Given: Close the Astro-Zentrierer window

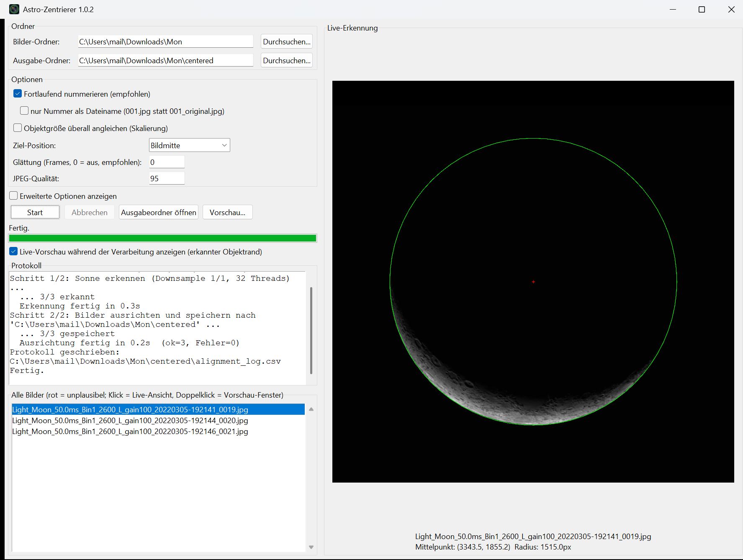Looking at the screenshot, I should tap(731, 9).
